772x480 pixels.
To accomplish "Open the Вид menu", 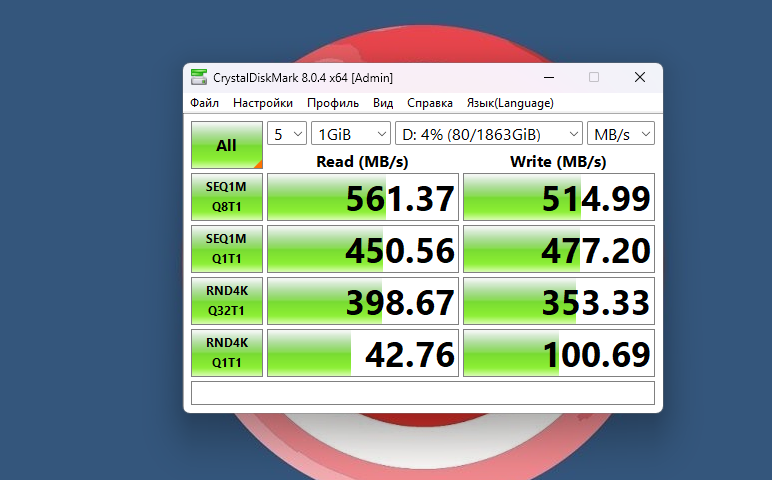I will (383, 103).
